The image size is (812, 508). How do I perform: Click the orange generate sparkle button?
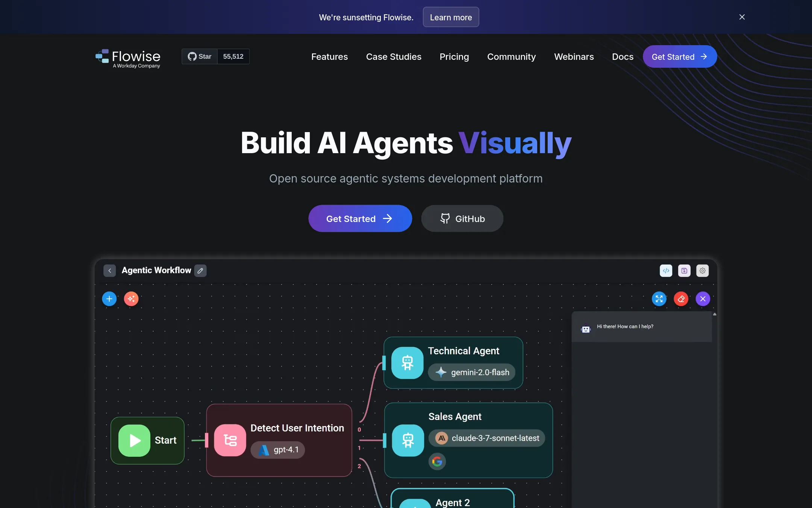(131, 299)
